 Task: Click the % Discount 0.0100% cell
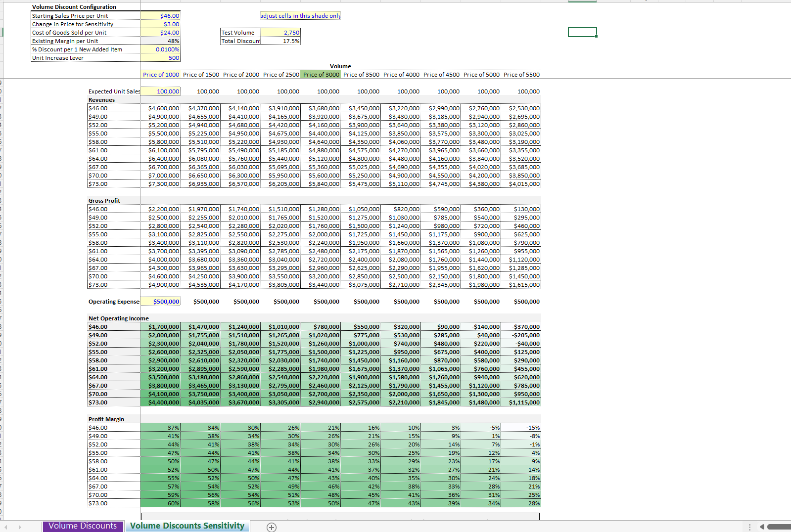tap(160, 49)
